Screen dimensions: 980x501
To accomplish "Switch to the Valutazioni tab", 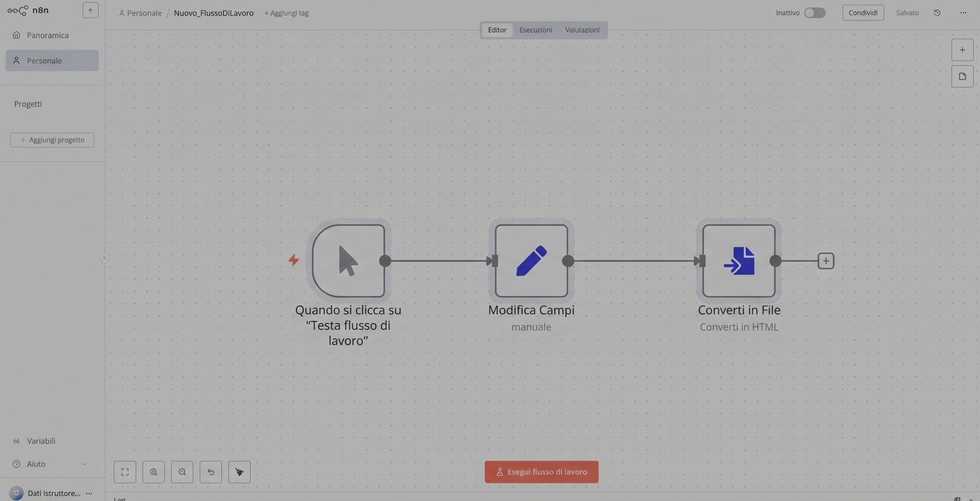I will tap(582, 30).
